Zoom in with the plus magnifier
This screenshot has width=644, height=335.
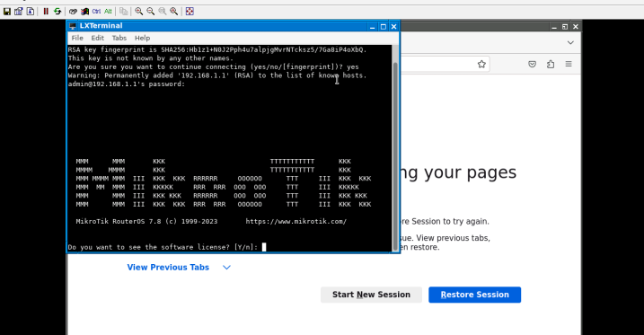point(139,12)
